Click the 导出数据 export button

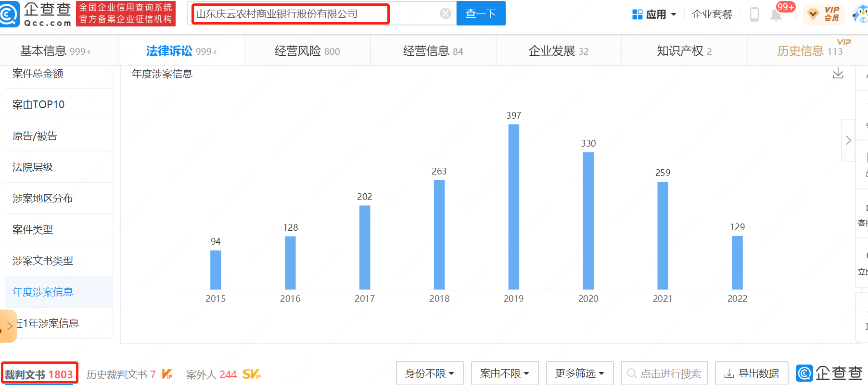click(x=752, y=373)
